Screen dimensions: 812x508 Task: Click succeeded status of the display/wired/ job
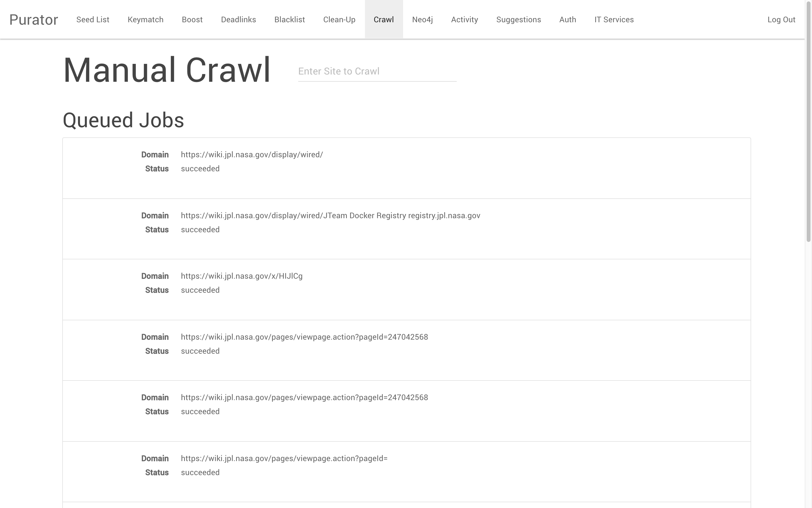click(x=200, y=169)
